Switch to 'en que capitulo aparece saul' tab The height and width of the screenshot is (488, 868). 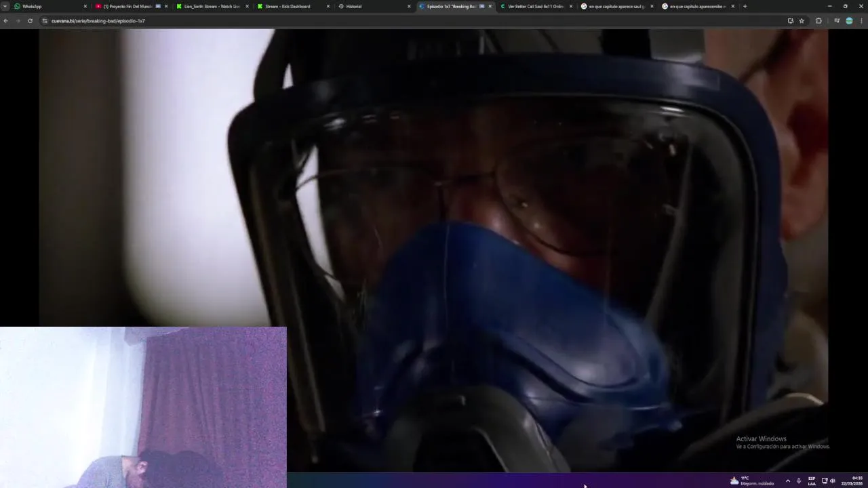click(616, 6)
